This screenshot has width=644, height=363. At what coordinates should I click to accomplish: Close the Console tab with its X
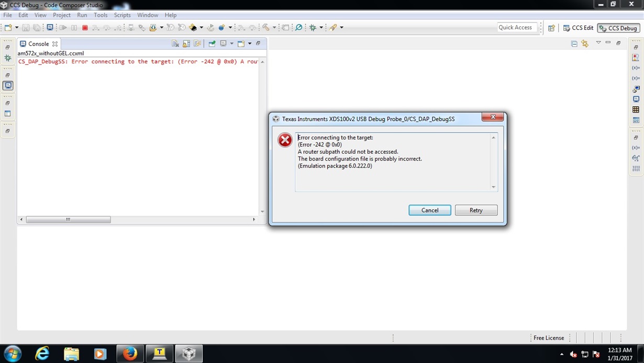(55, 44)
